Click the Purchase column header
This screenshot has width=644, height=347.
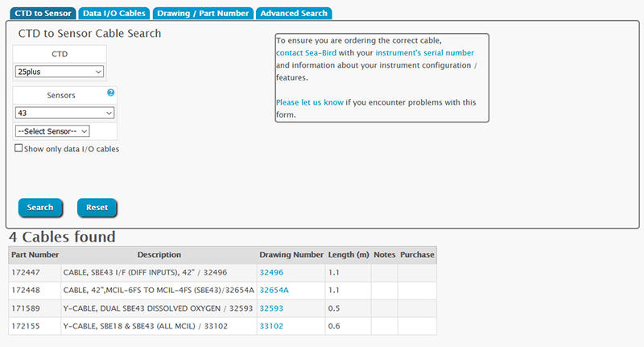tap(417, 254)
